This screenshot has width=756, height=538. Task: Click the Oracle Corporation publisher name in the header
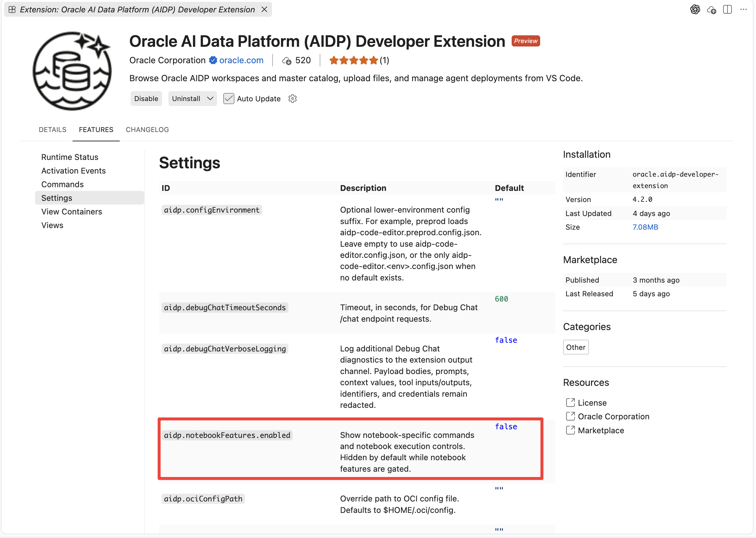click(x=167, y=60)
